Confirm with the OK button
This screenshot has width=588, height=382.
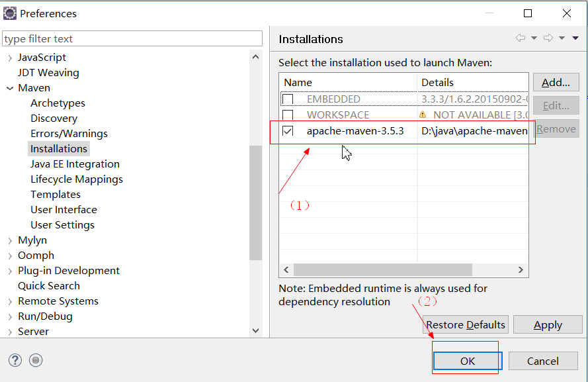[467, 361]
